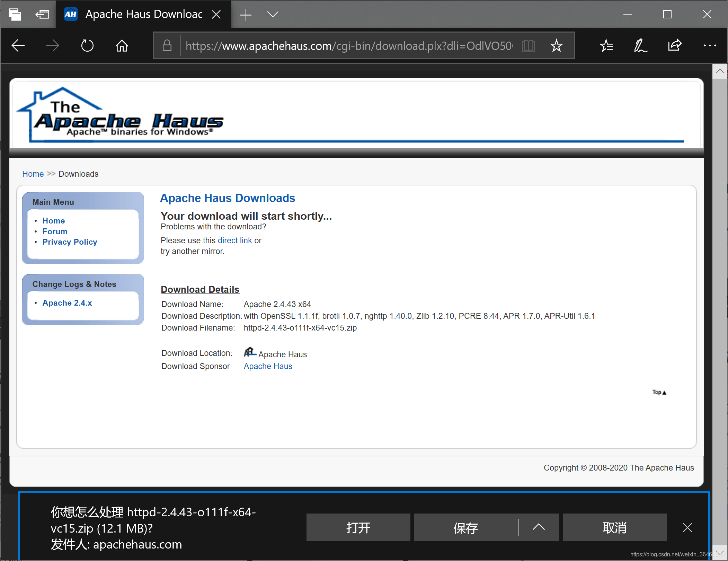
Task: Click the browser Back arrow
Action: (18, 45)
